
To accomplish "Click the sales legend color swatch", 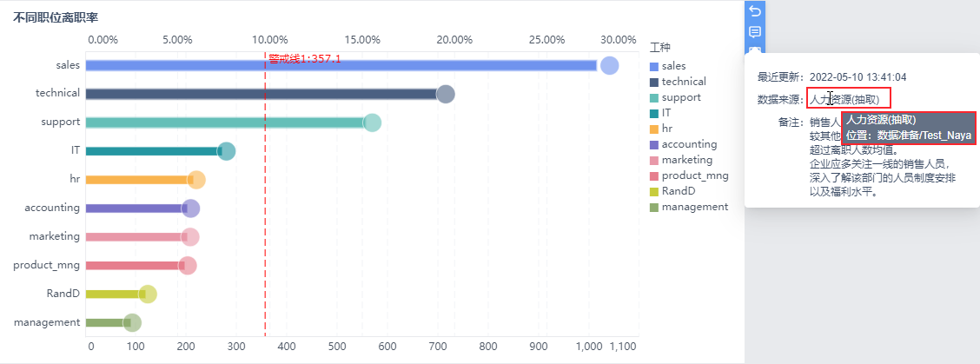I will [x=654, y=66].
